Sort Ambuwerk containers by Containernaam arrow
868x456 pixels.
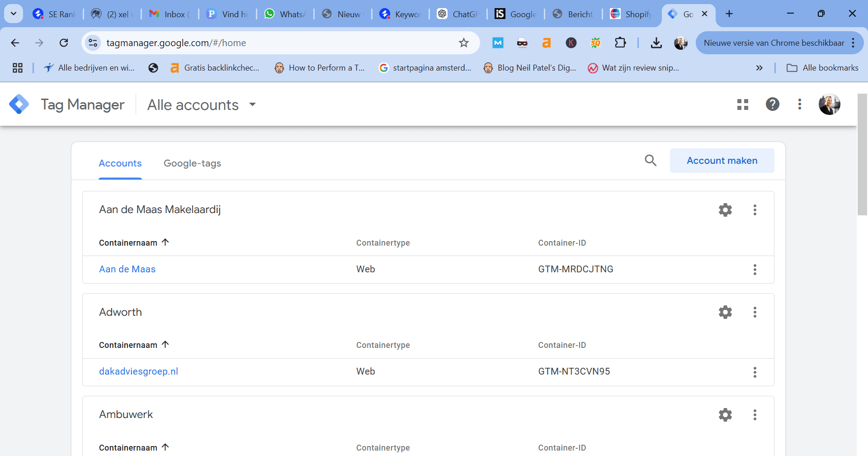(165, 447)
